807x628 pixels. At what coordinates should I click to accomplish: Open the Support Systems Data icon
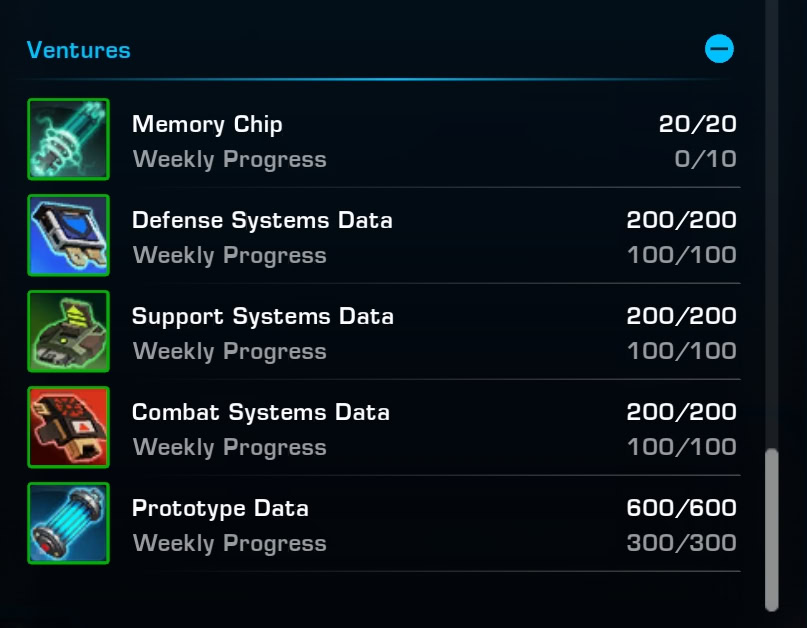[68, 332]
